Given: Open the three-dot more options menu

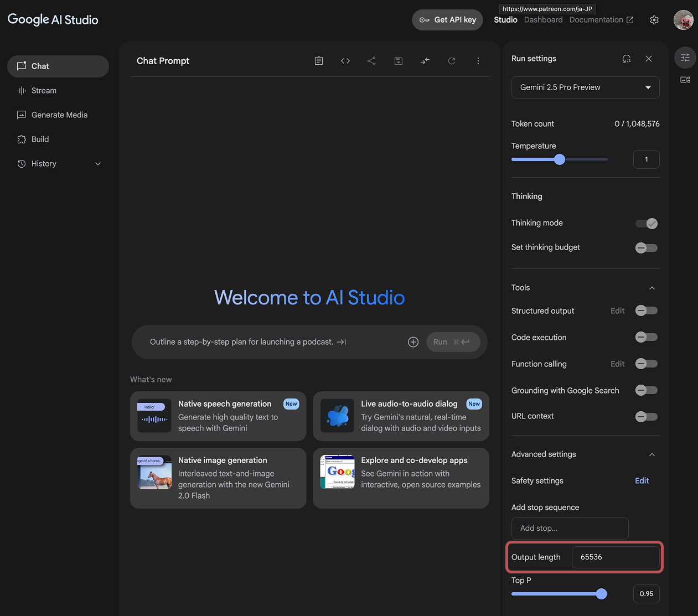Looking at the screenshot, I should tap(478, 61).
